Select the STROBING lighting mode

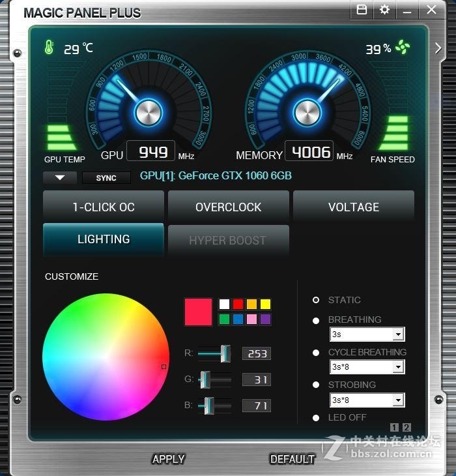pos(316,385)
